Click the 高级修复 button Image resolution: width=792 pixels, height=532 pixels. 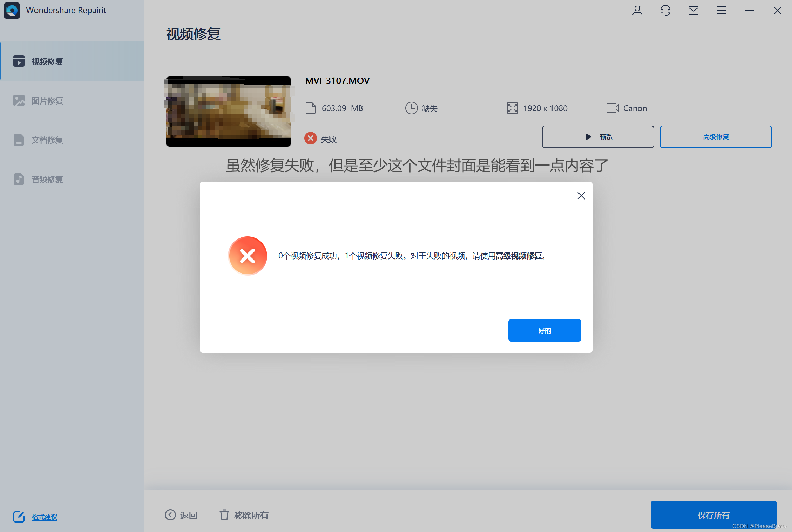point(715,137)
